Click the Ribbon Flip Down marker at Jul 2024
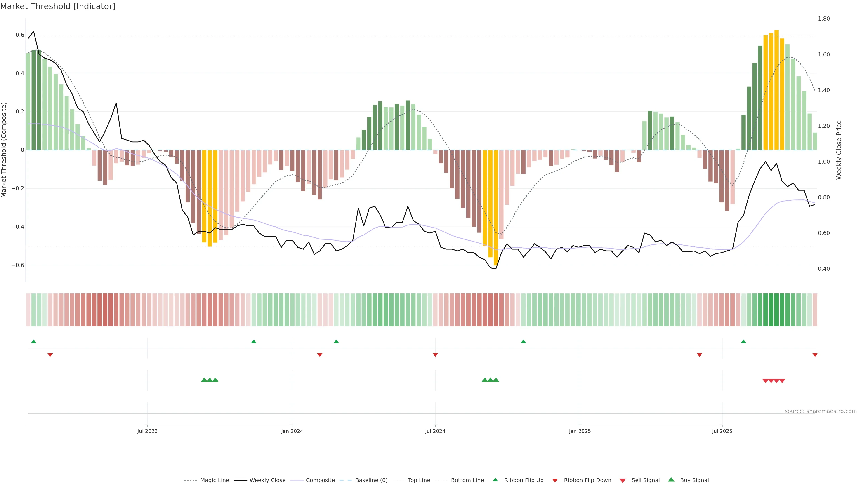 (435, 355)
